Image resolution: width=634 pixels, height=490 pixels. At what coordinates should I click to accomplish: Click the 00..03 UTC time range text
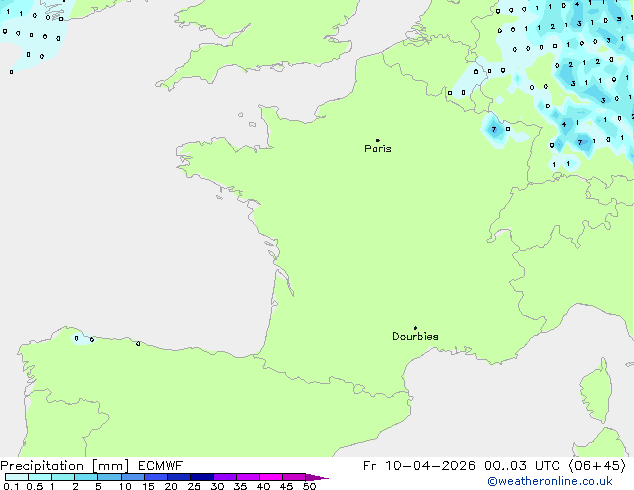pyautogui.click(x=522, y=466)
